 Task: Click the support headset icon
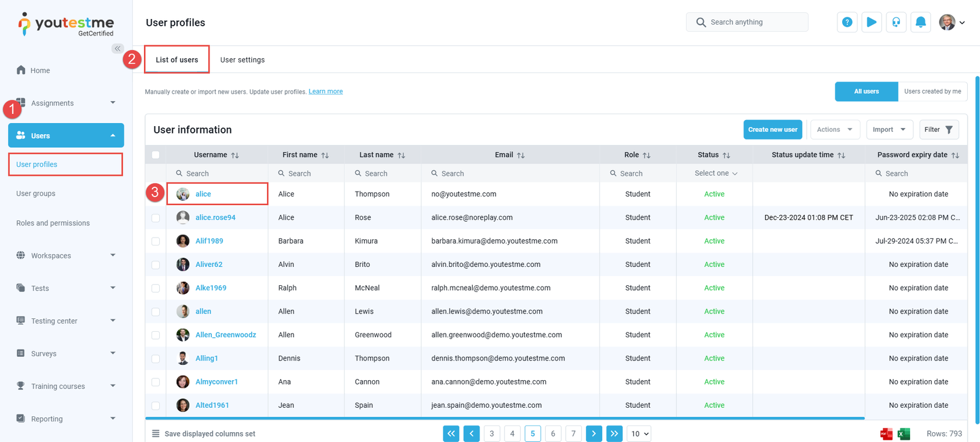tap(895, 22)
